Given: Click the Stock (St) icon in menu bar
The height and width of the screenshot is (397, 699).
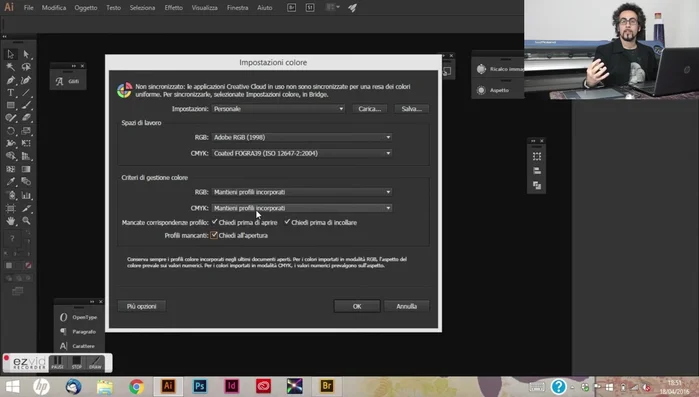Looking at the screenshot, I should pos(310,8).
